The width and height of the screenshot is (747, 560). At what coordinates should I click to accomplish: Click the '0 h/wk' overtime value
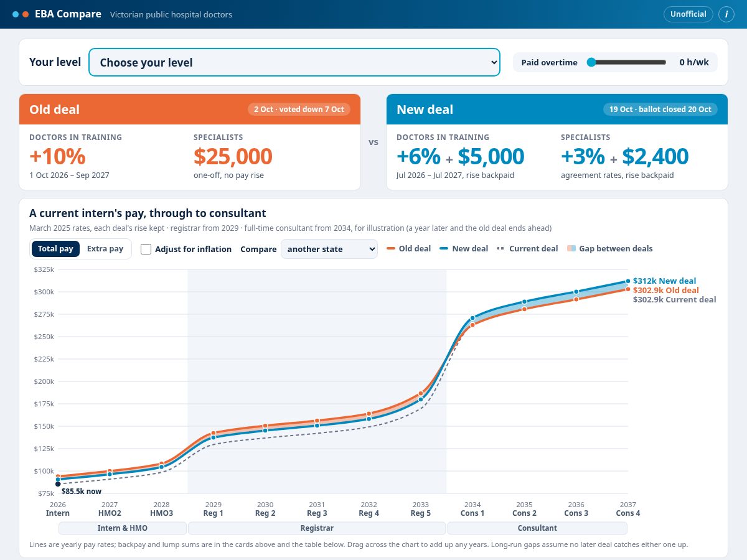[694, 62]
